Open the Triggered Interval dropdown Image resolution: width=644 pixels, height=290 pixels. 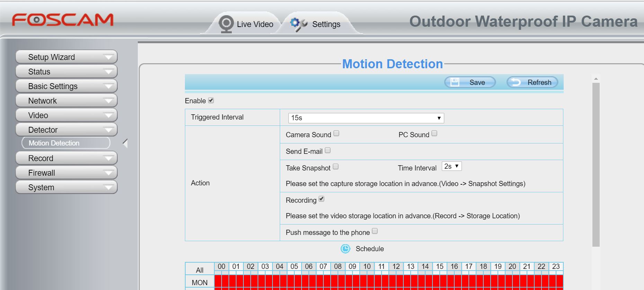(366, 118)
